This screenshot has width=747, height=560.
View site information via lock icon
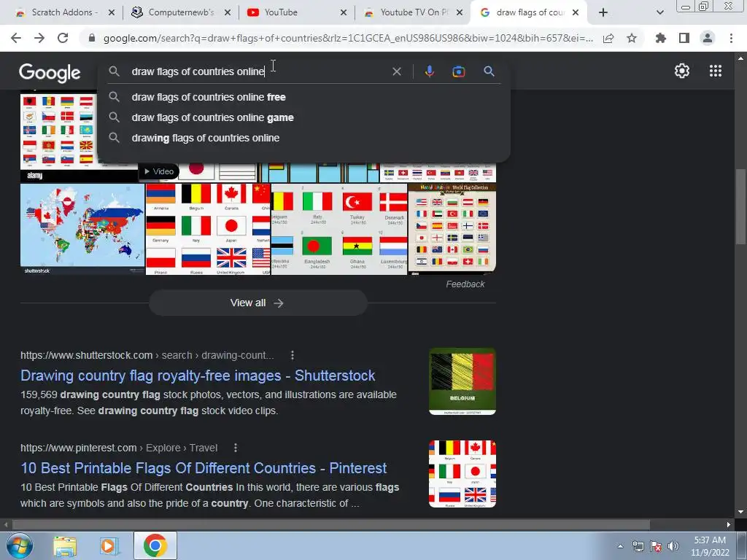click(92, 38)
